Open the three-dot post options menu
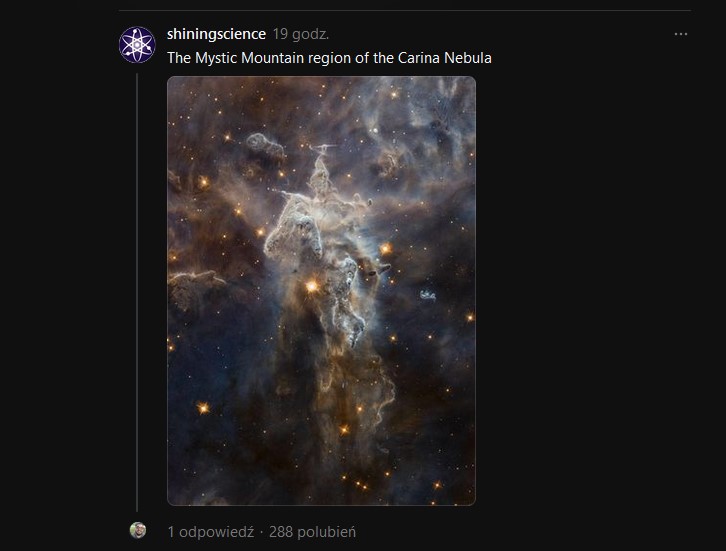 pyautogui.click(x=681, y=34)
